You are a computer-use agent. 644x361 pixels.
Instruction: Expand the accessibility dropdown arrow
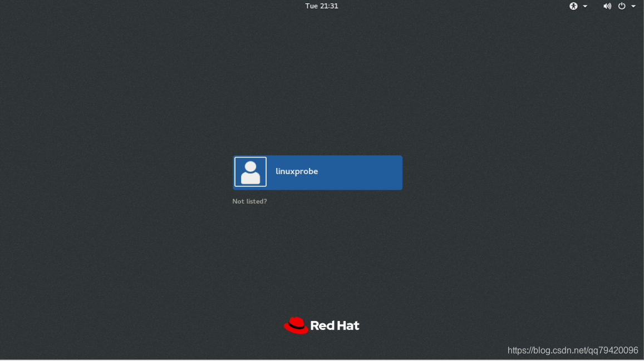[x=585, y=6]
